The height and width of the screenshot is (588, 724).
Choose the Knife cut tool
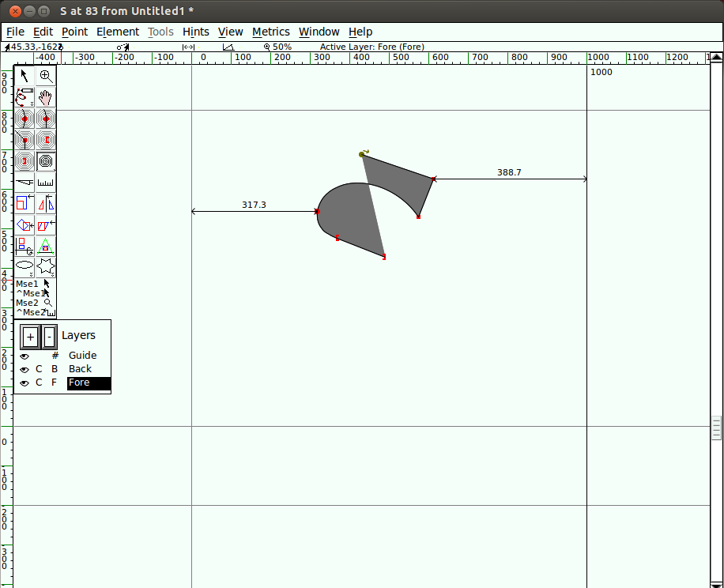point(25,183)
